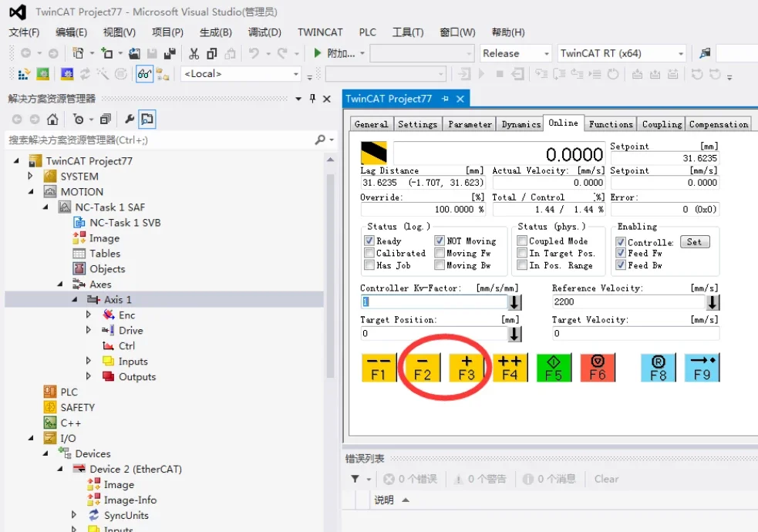The width and height of the screenshot is (758, 532).
Task: Stop the axis with red F6 button
Action: (x=598, y=368)
